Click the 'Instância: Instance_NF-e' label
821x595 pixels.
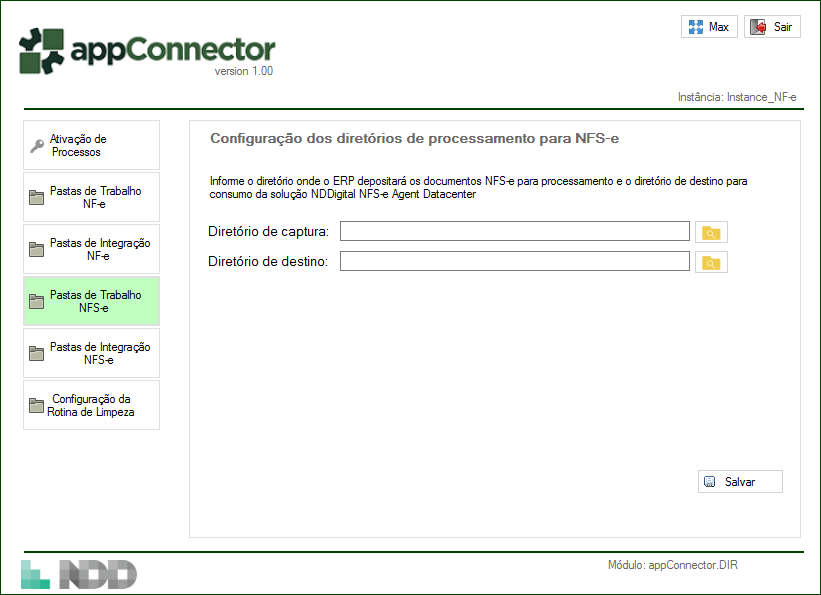tap(737, 97)
